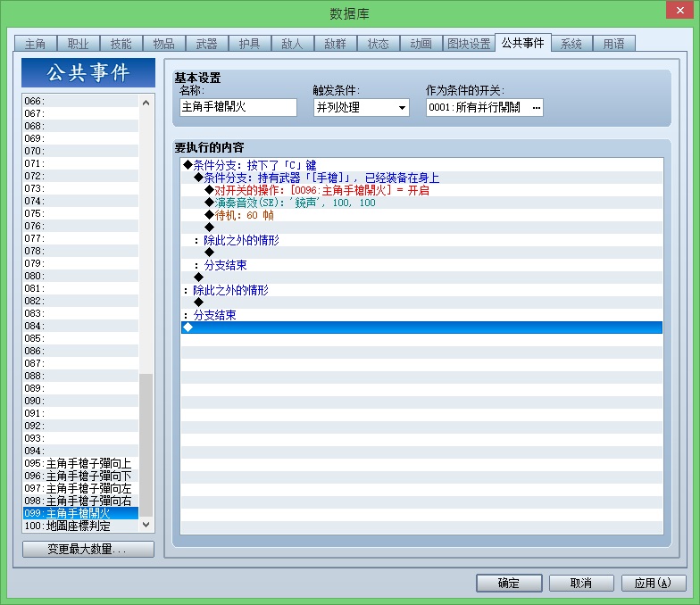Select the empty line below 待机: 60 帧
The height and width of the screenshot is (605, 700).
[421, 228]
